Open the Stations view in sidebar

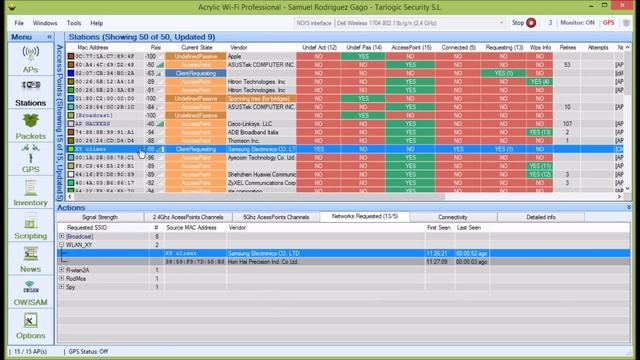click(x=31, y=93)
